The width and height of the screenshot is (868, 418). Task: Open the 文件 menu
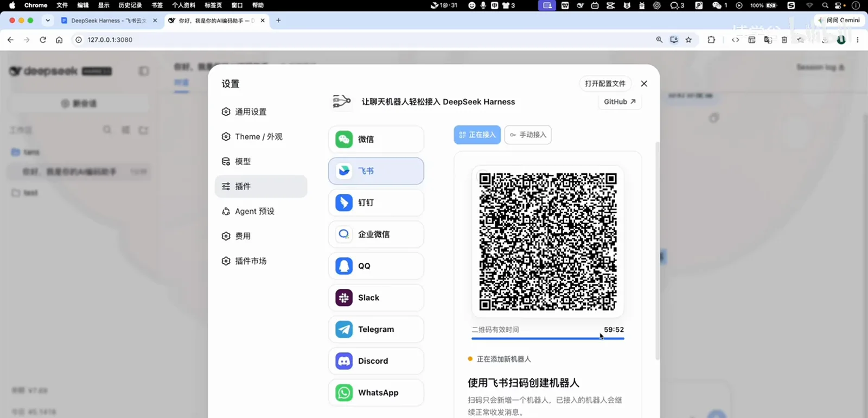tap(62, 5)
